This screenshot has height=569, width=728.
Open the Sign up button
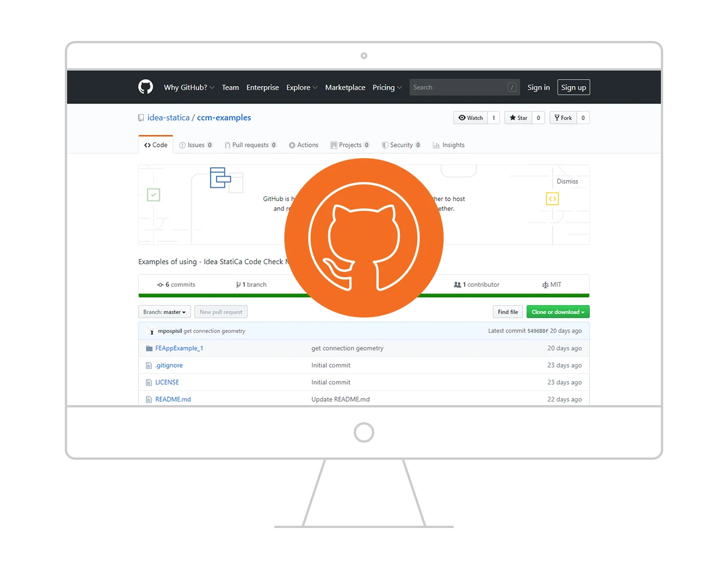coord(573,87)
